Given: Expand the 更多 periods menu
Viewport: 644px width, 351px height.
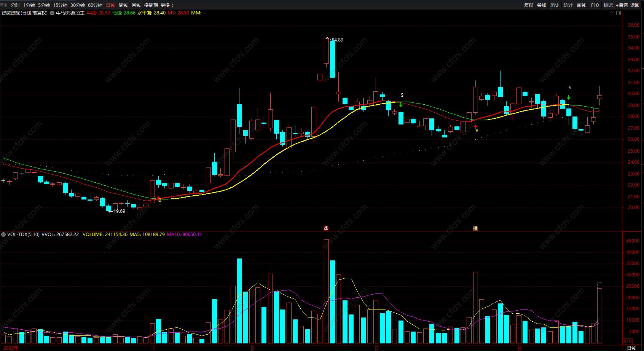Looking at the screenshot, I should tap(167, 5).
